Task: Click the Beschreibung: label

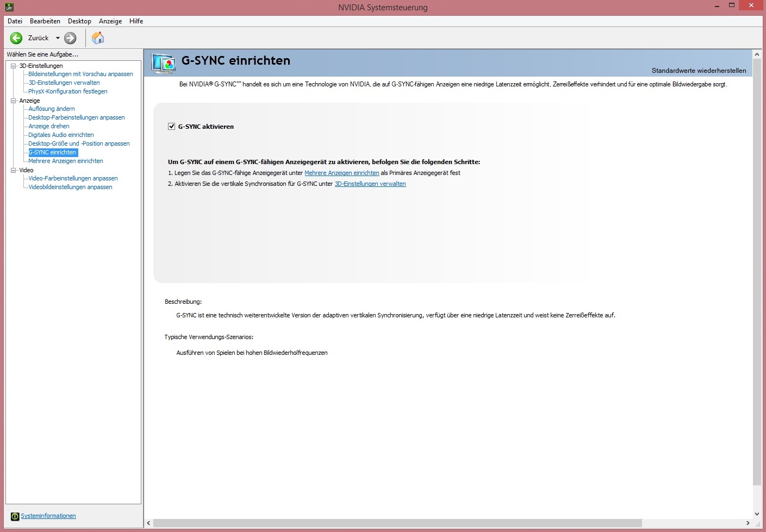Action: tap(183, 302)
